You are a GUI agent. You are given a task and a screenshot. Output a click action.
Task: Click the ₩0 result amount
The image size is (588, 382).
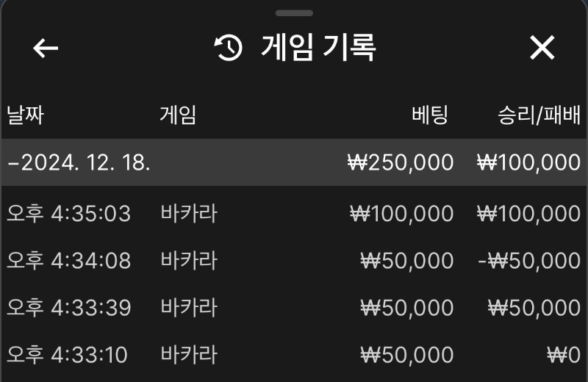tap(564, 355)
